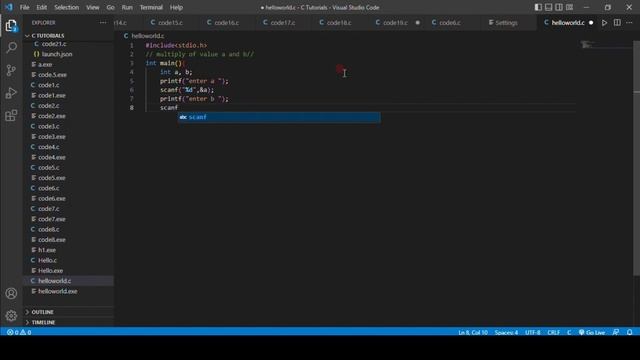Open editor More Actions ellipsis
Image resolution: width=640 pixels, height=360 pixels.
(x=629, y=23)
